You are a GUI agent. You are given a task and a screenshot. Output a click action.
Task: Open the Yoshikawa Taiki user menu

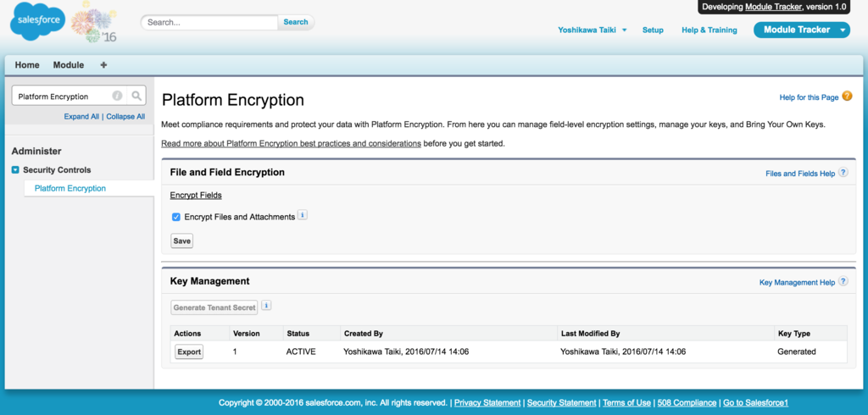[592, 30]
